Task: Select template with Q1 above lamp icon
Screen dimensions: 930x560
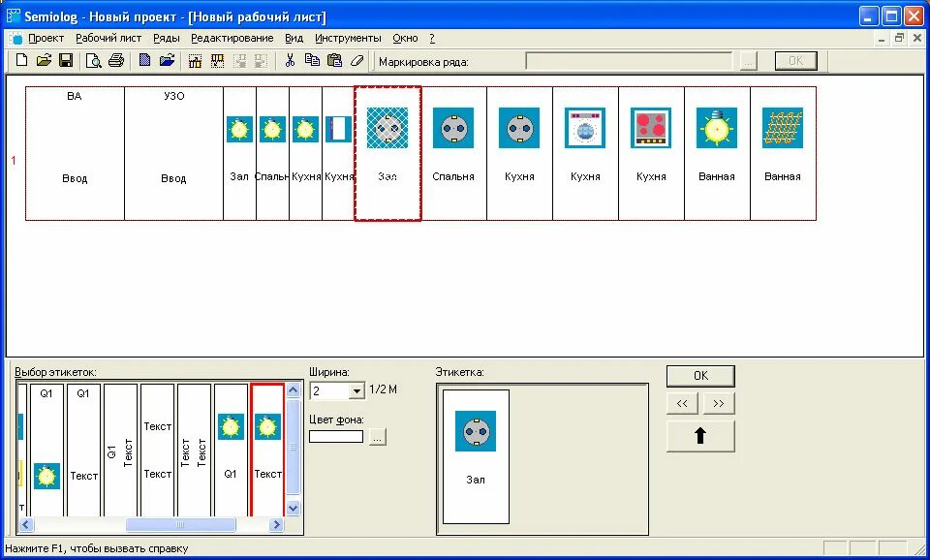Action: (46, 450)
